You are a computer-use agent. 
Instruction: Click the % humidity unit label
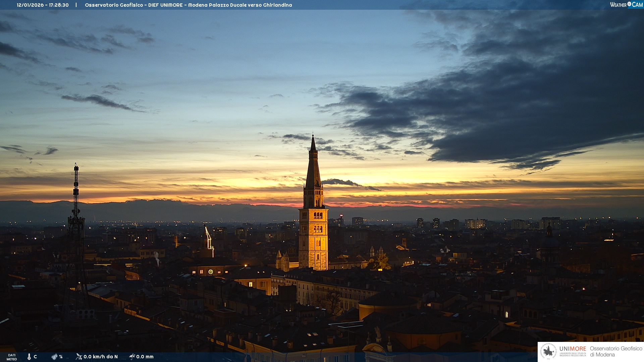61,357
